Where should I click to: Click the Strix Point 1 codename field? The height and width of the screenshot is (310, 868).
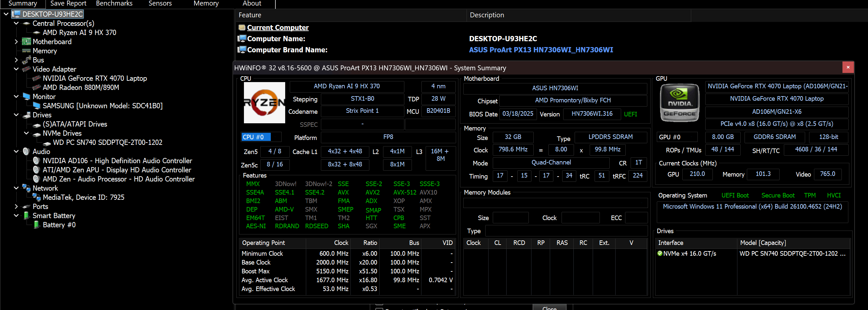(x=362, y=111)
